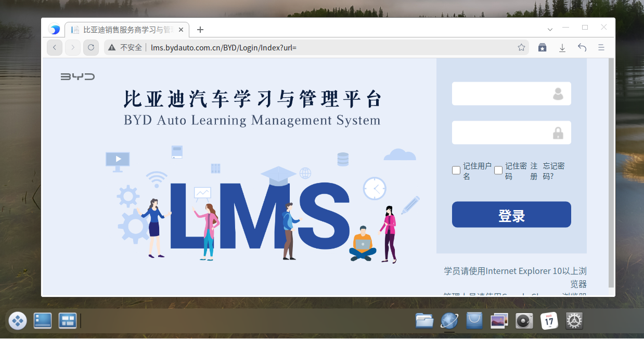Click the browser logo icon beside the tab
Viewport: 644px width, 339px height.
coord(54,30)
